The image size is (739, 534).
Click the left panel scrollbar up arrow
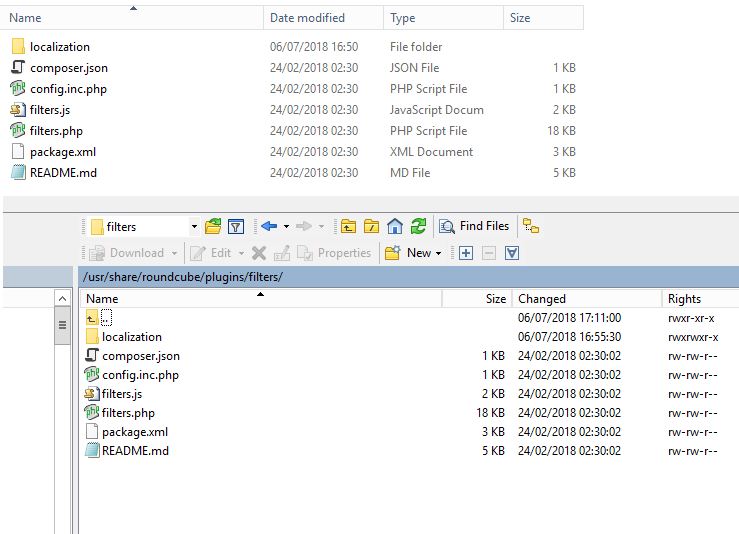(63, 299)
